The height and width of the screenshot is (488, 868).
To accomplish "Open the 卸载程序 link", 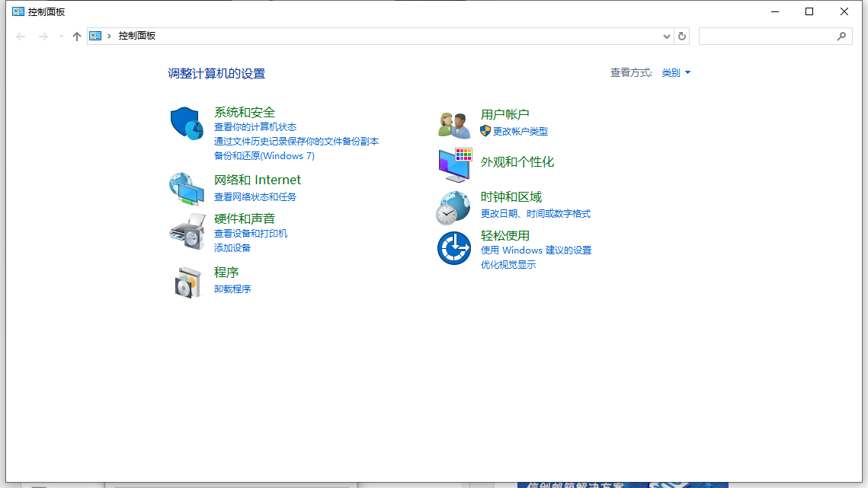I will 232,289.
